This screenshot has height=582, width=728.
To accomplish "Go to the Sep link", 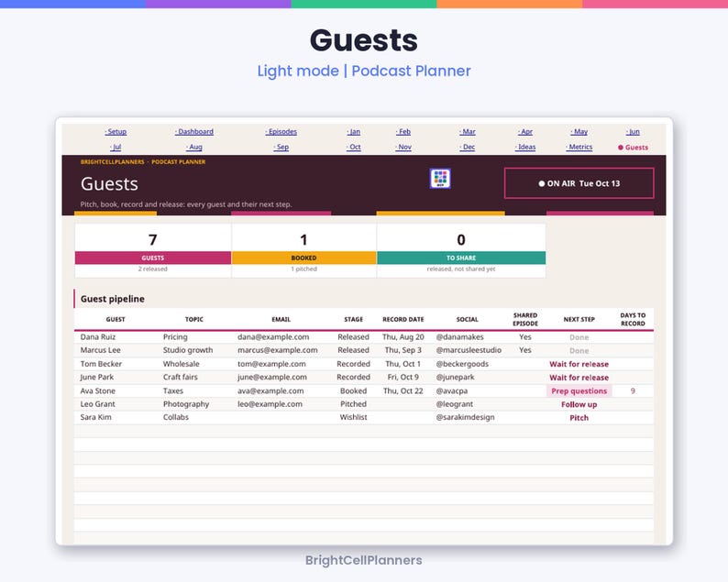I will coord(281,148).
